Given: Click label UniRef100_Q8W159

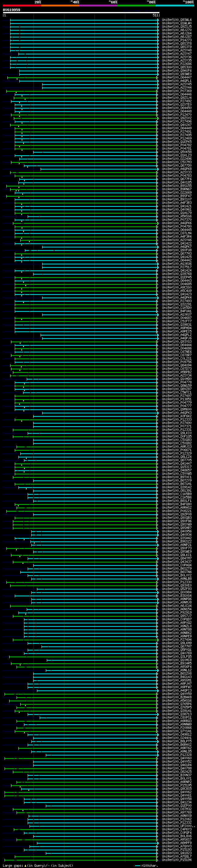Looking at the screenshot, I should (x=176, y=386).
